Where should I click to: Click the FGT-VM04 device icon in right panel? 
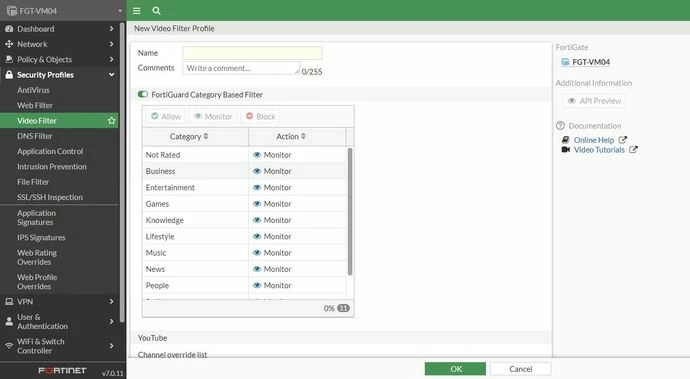click(x=565, y=62)
